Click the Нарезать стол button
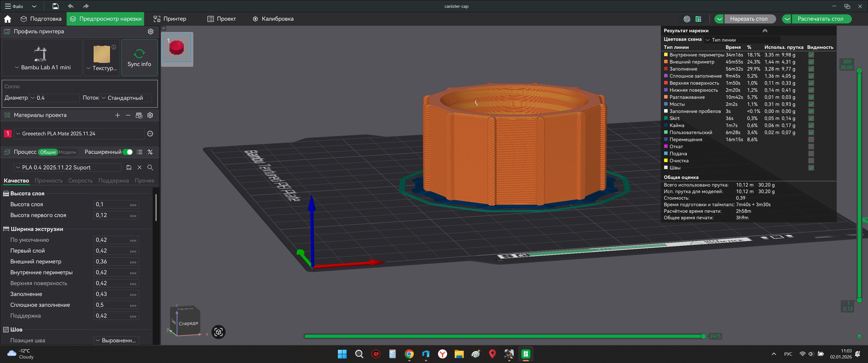Image resolution: width=868 pixels, height=363 pixels. 748,19
